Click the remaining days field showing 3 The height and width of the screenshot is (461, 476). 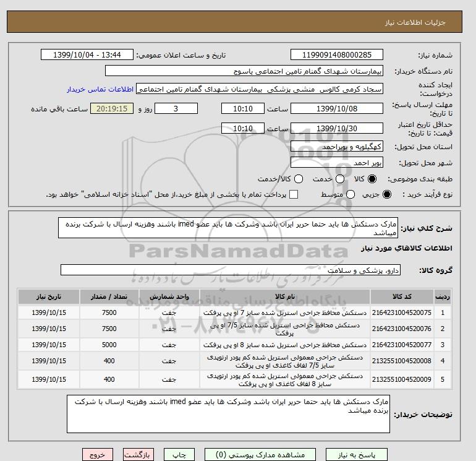tap(176, 108)
